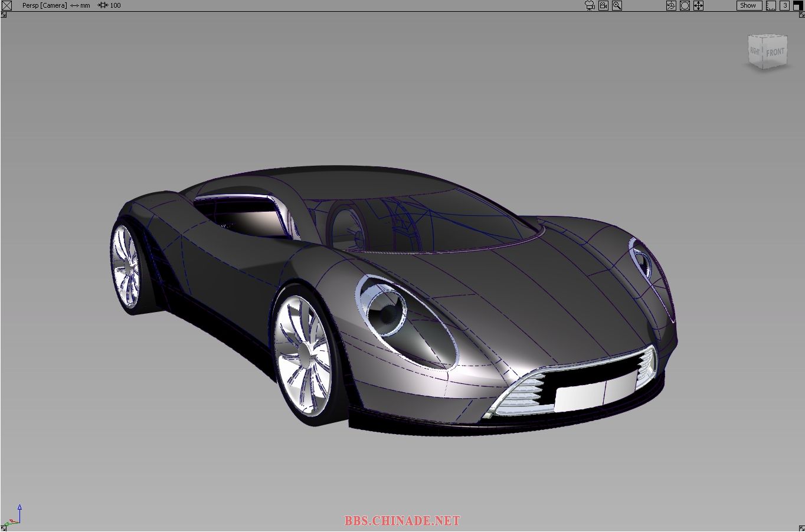Click the top-right corner resize arrow icon
The height and width of the screenshot is (532, 805).
801,14
